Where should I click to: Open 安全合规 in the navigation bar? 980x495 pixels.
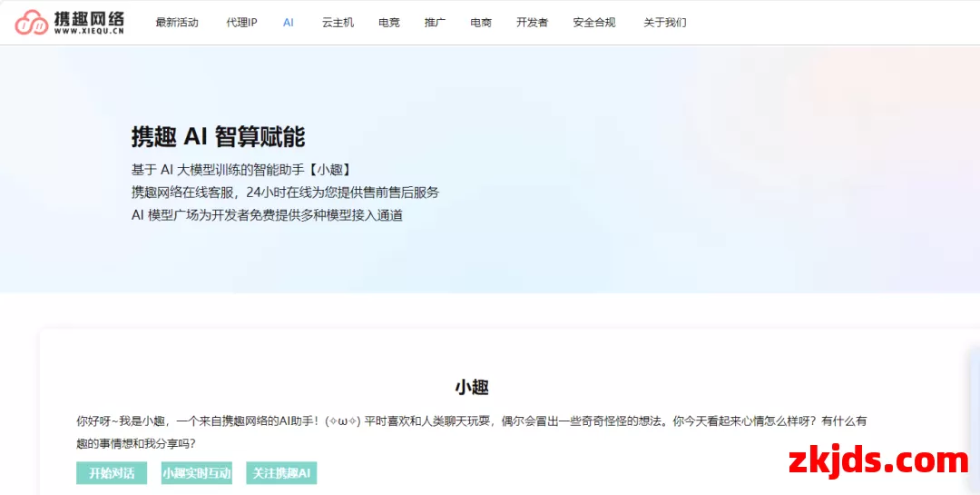[594, 23]
